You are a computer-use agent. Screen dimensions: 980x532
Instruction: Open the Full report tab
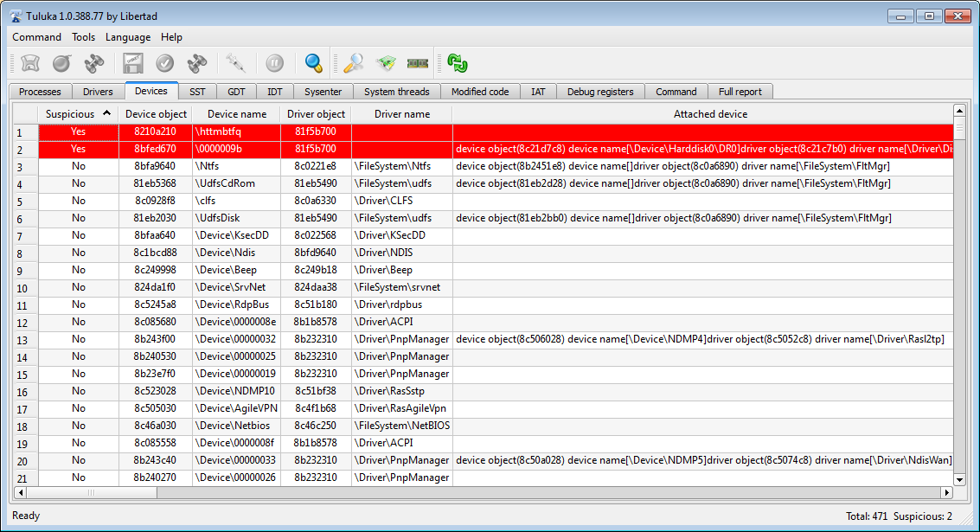point(740,92)
